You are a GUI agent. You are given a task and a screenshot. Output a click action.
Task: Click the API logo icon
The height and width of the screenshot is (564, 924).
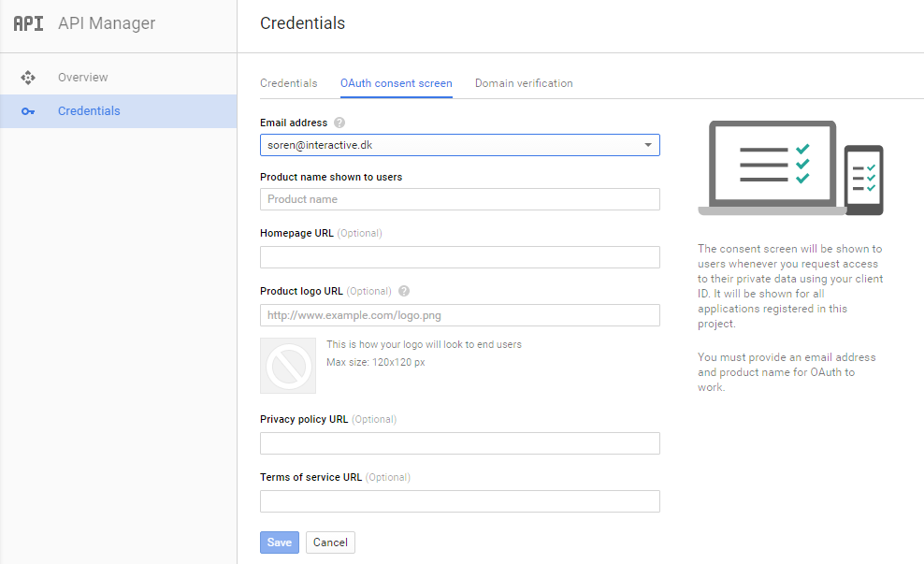(28, 23)
